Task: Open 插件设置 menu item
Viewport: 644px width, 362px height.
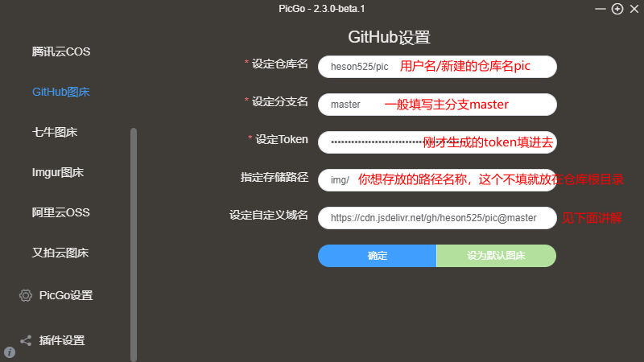Action: coord(62,340)
